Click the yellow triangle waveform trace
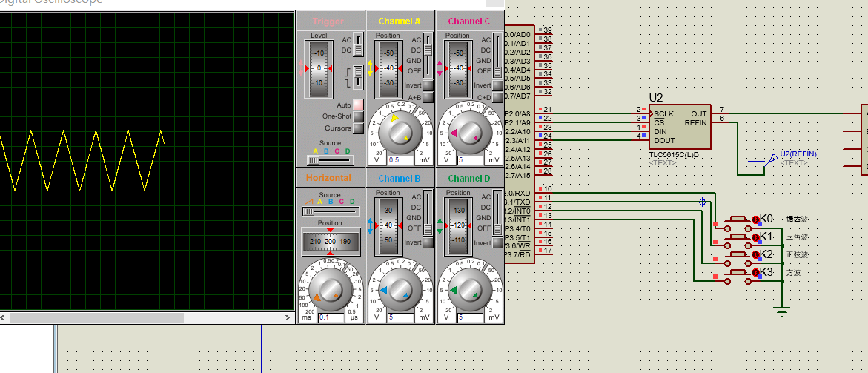This screenshot has width=868, height=373. [x=80, y=160]
